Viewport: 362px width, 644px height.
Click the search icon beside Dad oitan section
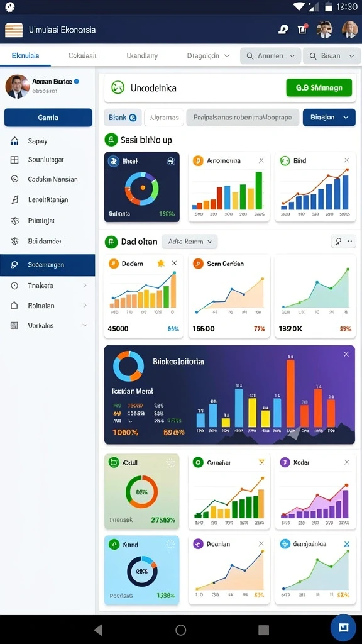pyautogui.click(x=339, y=241)
